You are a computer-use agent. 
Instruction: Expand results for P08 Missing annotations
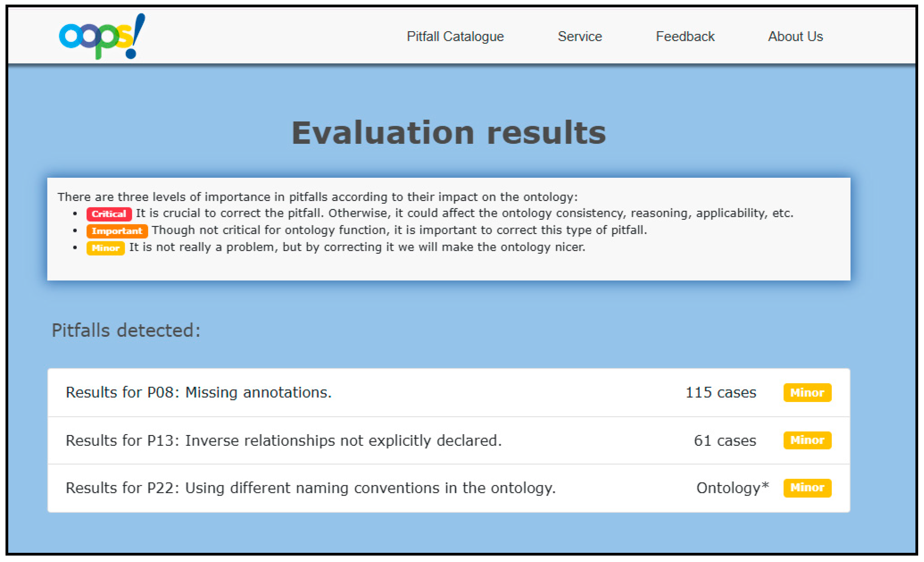(199, 393)
